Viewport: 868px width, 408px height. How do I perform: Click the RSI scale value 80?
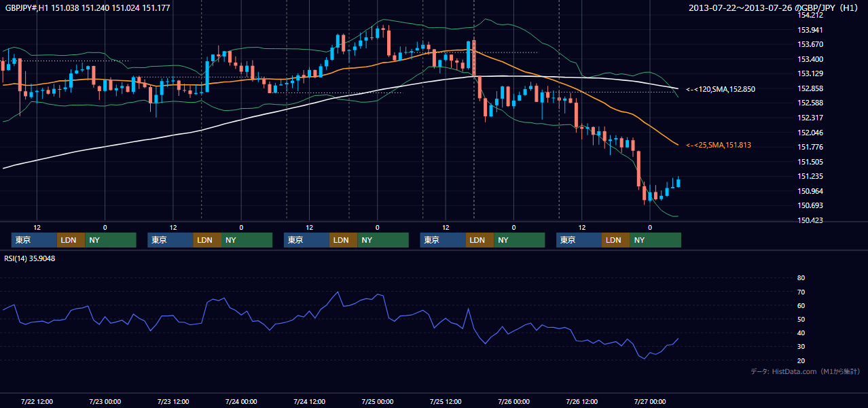[x=801, y=278]
